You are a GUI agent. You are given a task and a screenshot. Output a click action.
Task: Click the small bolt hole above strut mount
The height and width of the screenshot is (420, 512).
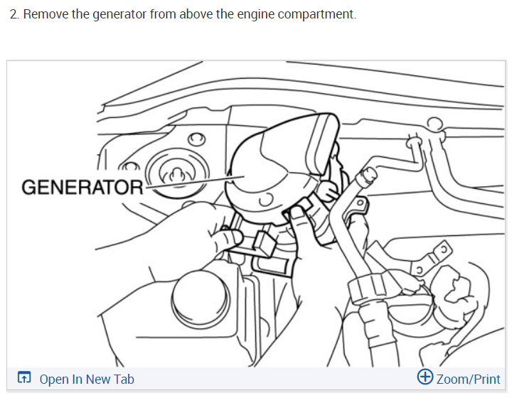196,139
